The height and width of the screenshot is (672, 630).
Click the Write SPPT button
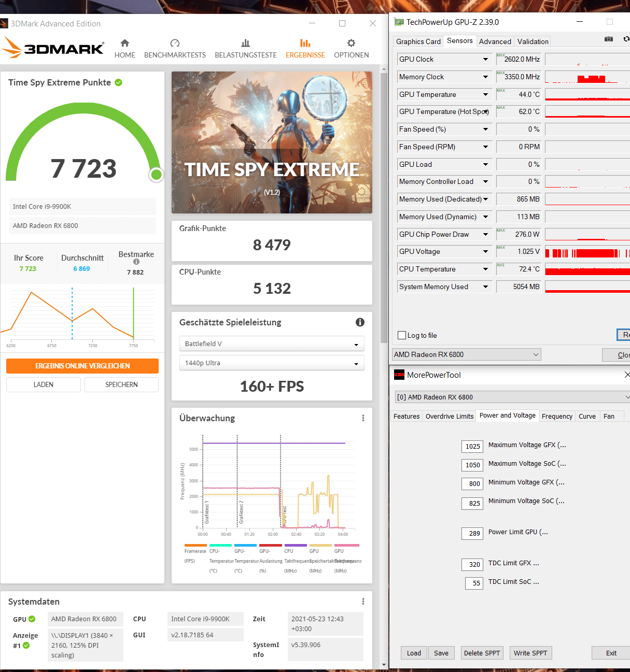530,653
